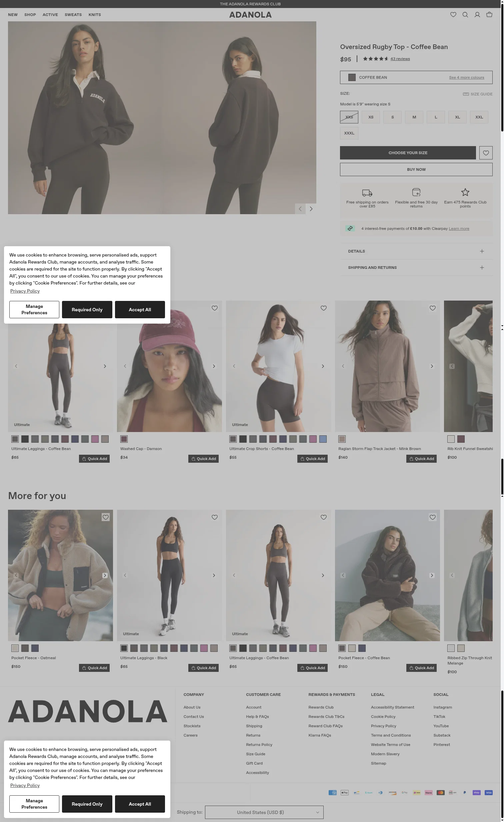
Task: Expand the Details section
Action: (x=416, y=251)
